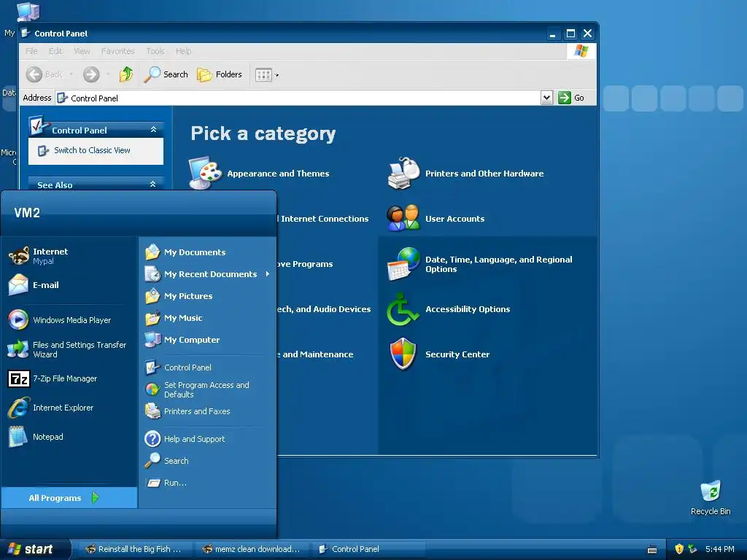Click the system clock showing 5:44 PM
Screen dimensions: 747x560
tap(719, 549)
